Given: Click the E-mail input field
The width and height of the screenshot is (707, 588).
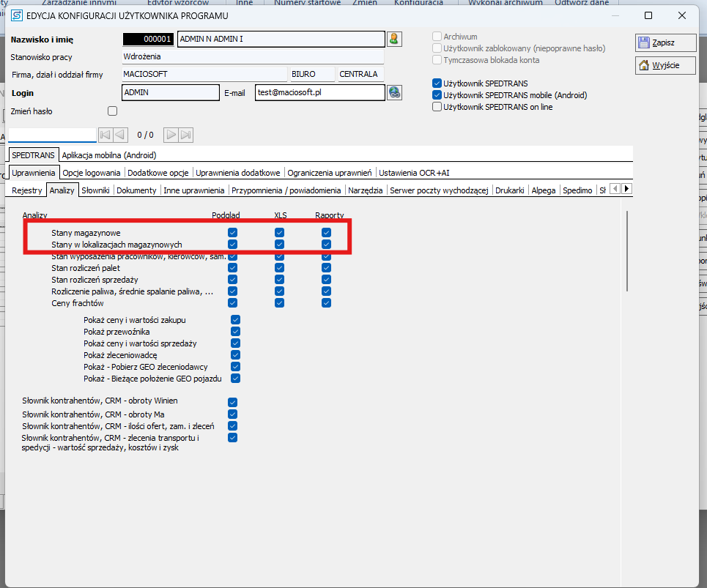Looking at the screenshot, I should pos(319,93).
